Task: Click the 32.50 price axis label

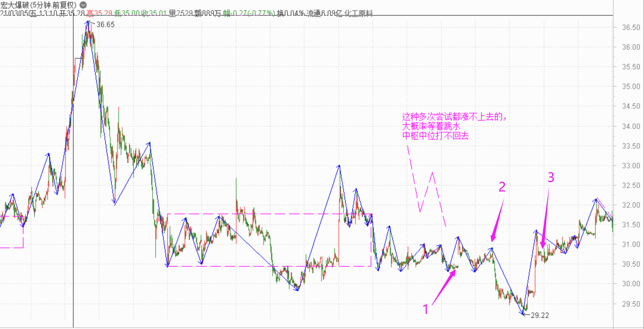Action: click(631, 185)
